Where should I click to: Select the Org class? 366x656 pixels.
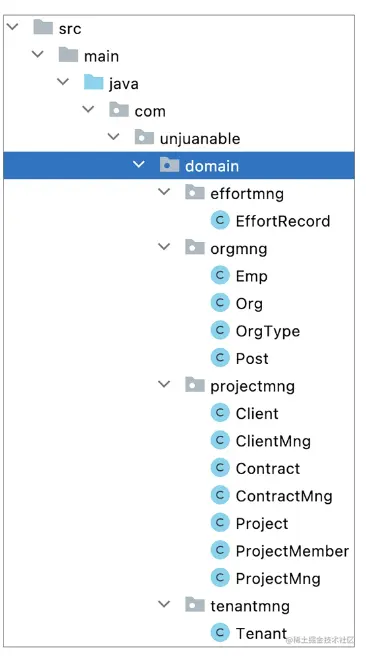click(249, 304)
